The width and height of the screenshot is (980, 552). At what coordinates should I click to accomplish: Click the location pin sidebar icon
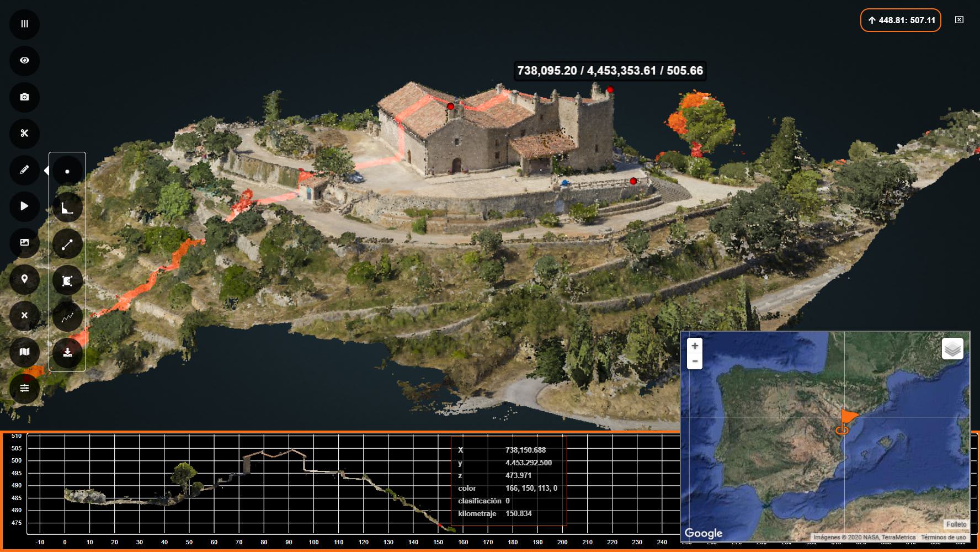tap(24, 279)
